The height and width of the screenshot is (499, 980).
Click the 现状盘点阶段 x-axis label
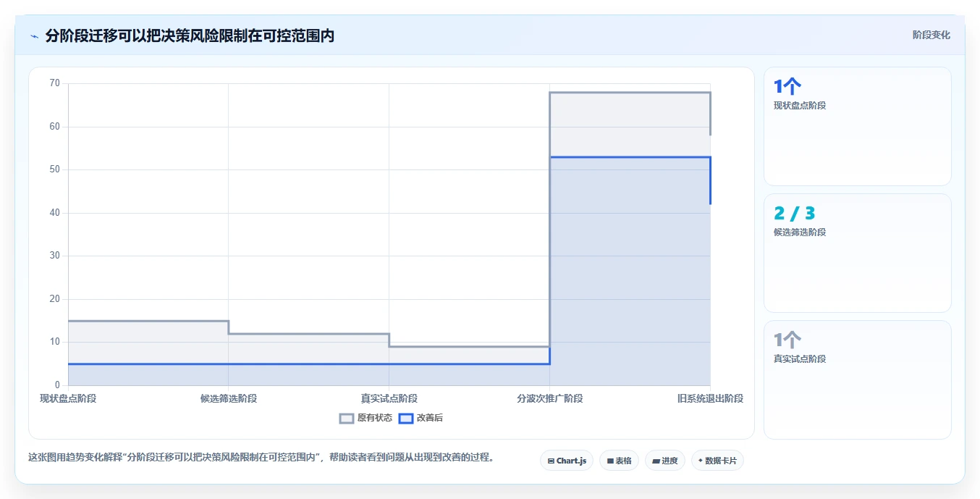pyautogui.click(x=68, y=399)
